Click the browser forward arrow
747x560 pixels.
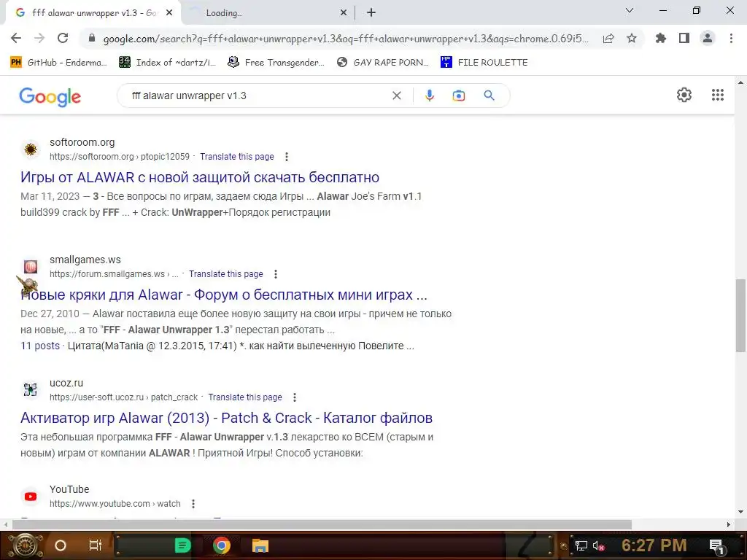pyautogui.click(x=39, y=38)
